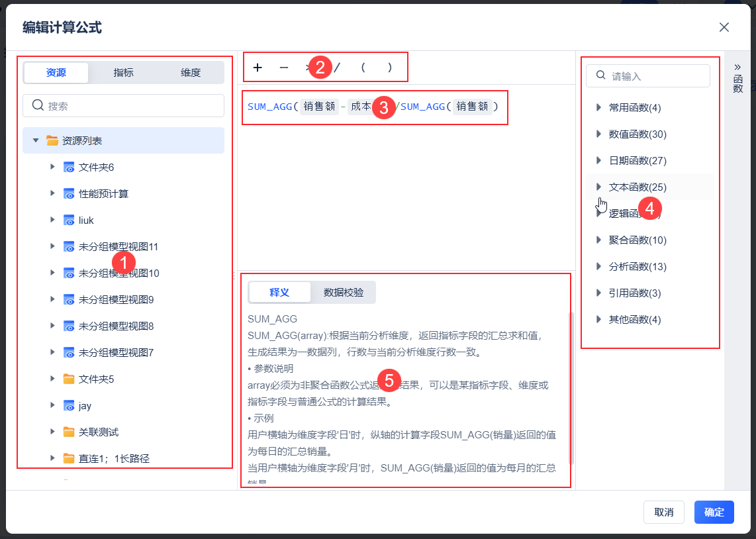Expand 数值函数(30) category
This screenshot has width=756, height=539.
[x=598, y=134]
